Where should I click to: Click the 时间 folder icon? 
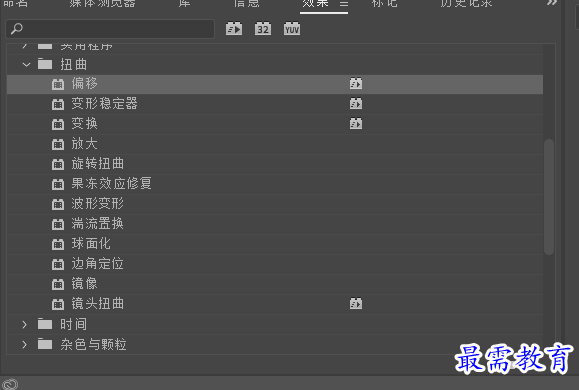pos(45,324)
